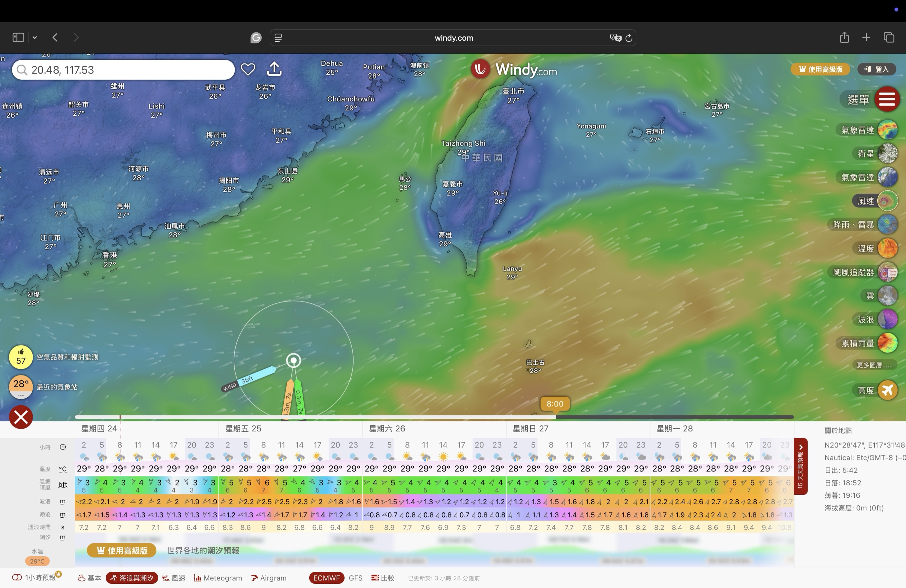Click the 8:00 timeline slider handle
Screen dimensions: 906x588
pyautogui.click(x=555, y=404)
